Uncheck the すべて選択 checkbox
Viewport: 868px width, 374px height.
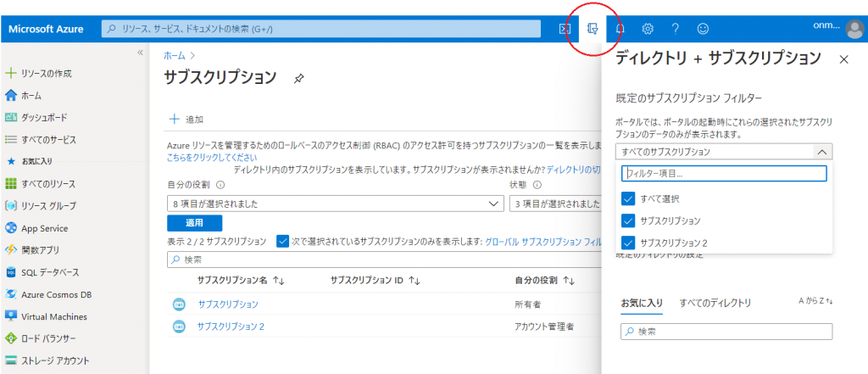pos(628,198)
